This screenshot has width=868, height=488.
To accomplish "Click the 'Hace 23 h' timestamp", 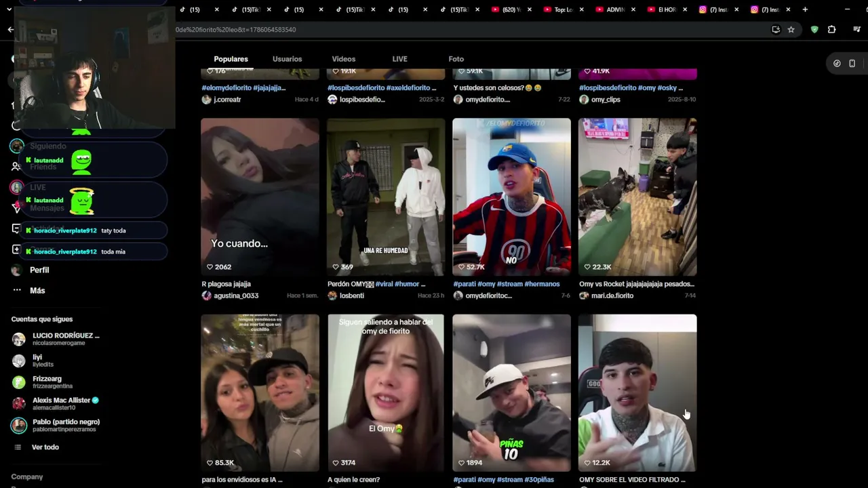I will pos(431,296).
